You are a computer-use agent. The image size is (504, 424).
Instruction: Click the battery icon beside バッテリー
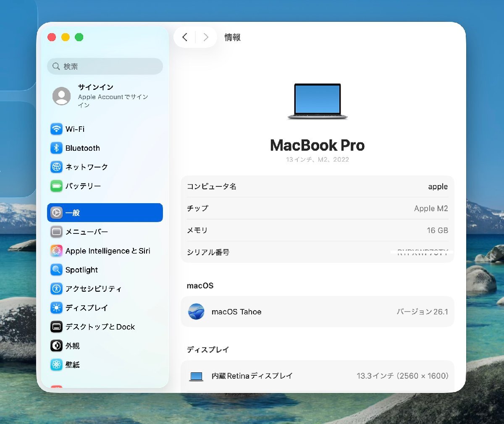point(56,186)
